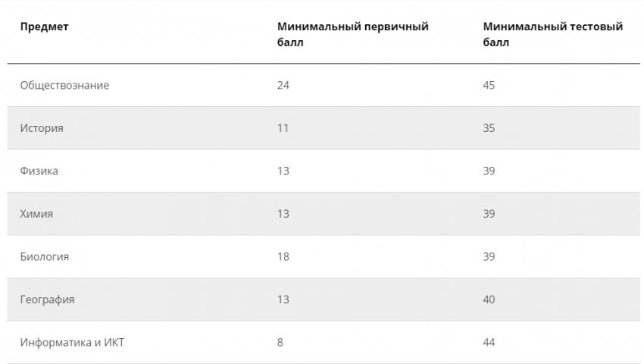
Task: Click the 'Минимальный первичный балл' header
Action: [x=352, y=34]
